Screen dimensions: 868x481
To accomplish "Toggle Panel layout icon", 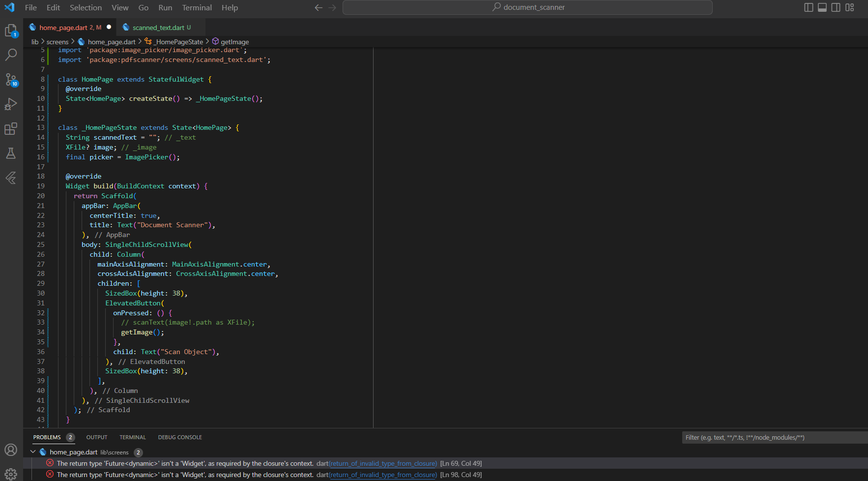I will tap(822, 7).
